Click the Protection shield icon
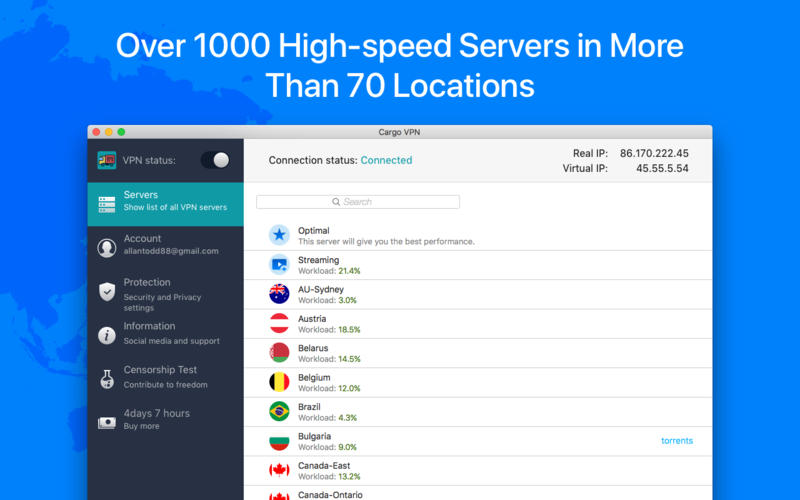This screenshot has height=500, width=800. pyautogui.click(x=107, y=292)
